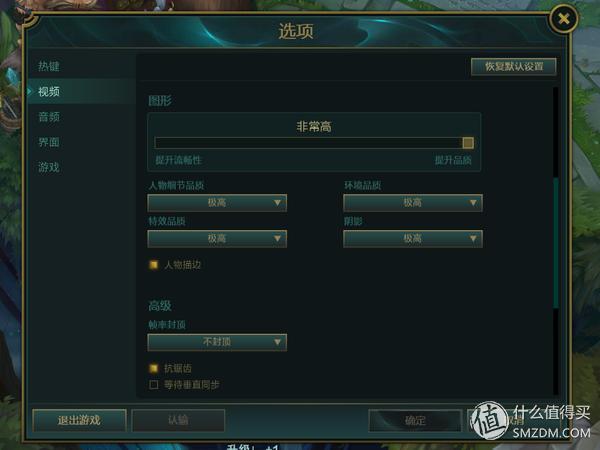The height and width of the screenshot is (450, 600).
Task: Open the 热键 settings tab
Action: 49,66
